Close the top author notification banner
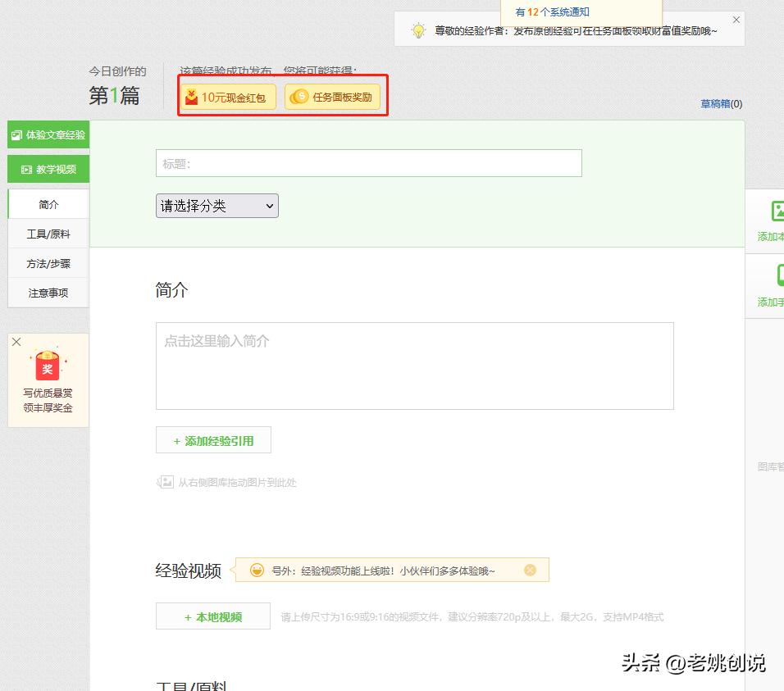This screenshot has height=691, width=784. tap(736, 20)
